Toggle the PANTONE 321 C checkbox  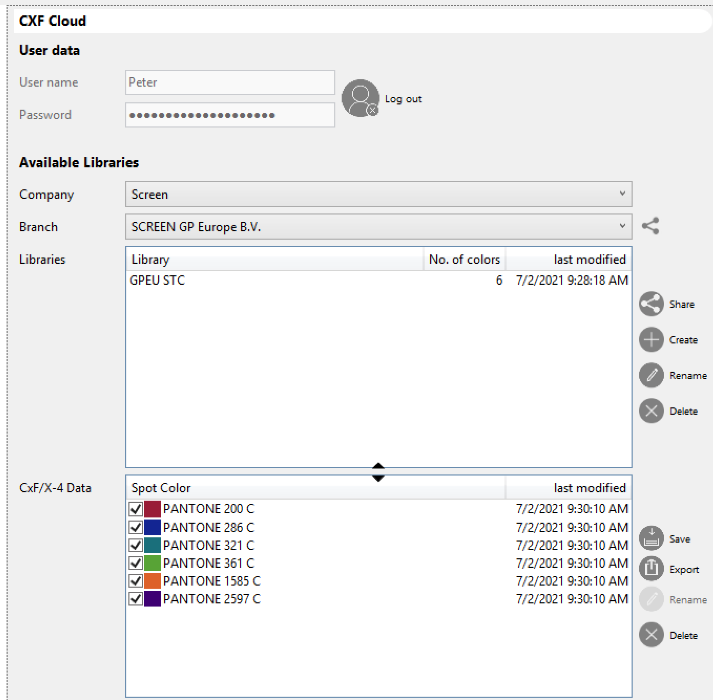pos(136,546)
